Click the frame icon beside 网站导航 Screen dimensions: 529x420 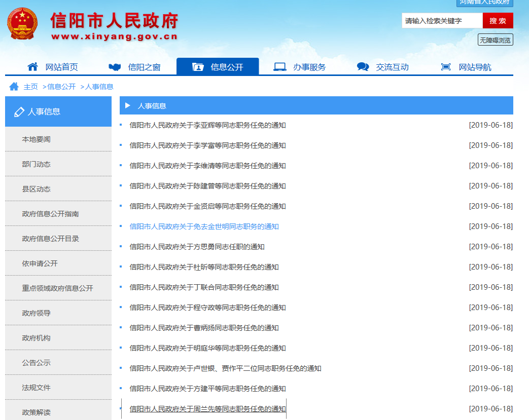click(x=446, y=67)
